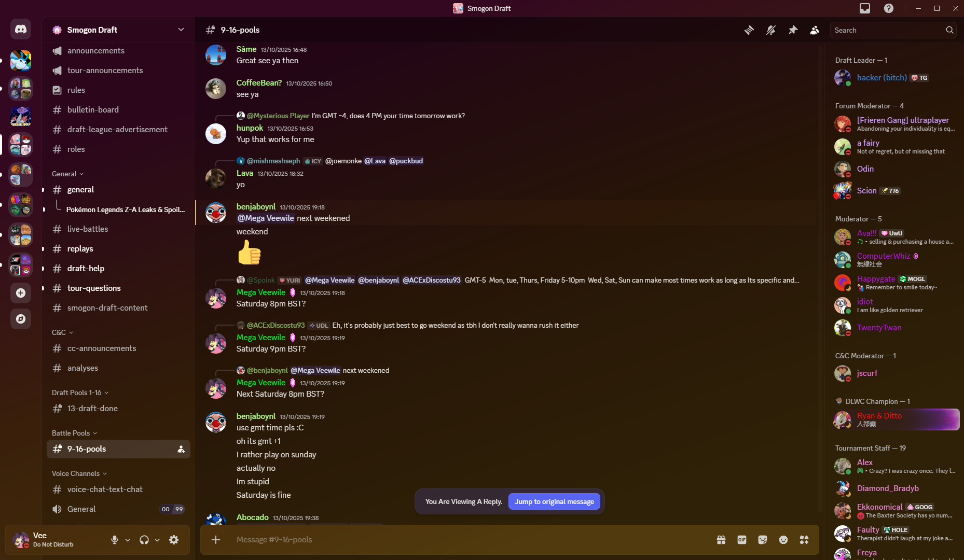964x560 pixels.
Task: Open the emoji picker
Action: click(783, 540)
